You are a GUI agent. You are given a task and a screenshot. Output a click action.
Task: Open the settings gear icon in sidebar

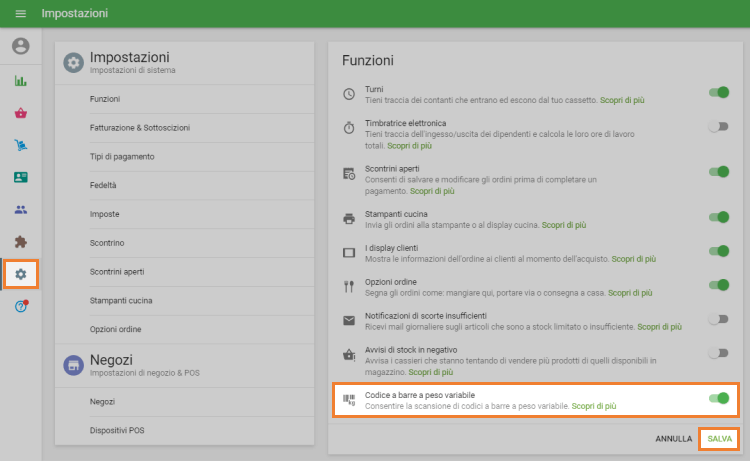pos(20,274)
